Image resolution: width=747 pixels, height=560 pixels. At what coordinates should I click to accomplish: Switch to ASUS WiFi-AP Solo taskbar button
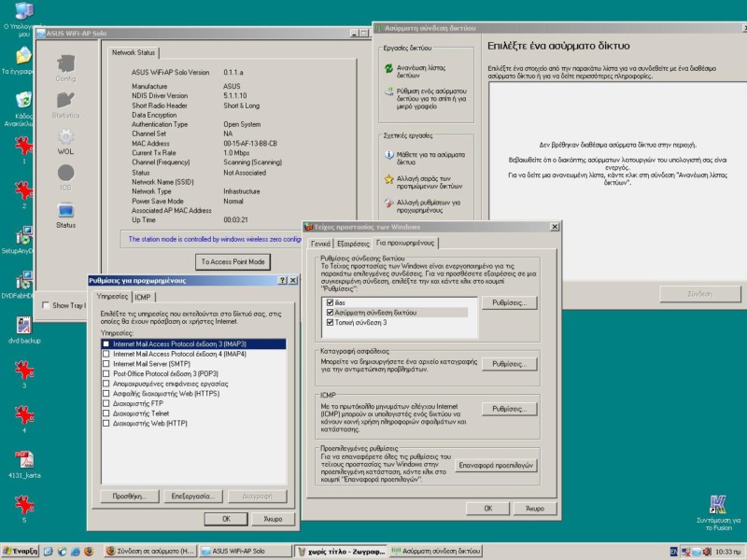[246, 551]
